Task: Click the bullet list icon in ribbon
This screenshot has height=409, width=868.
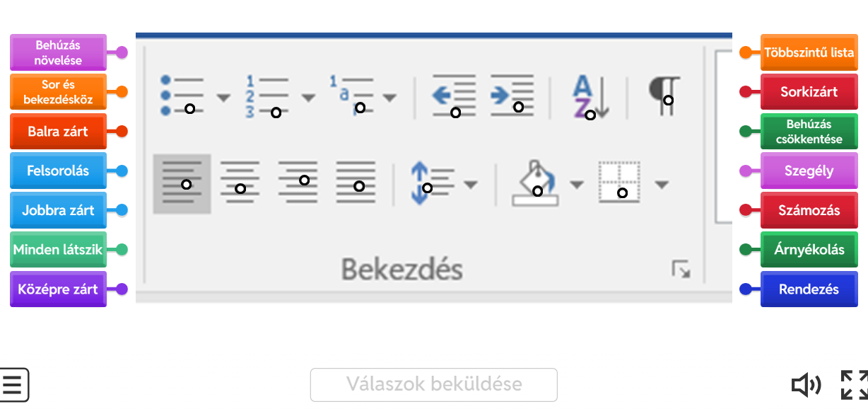Action: tap(182, 96)
